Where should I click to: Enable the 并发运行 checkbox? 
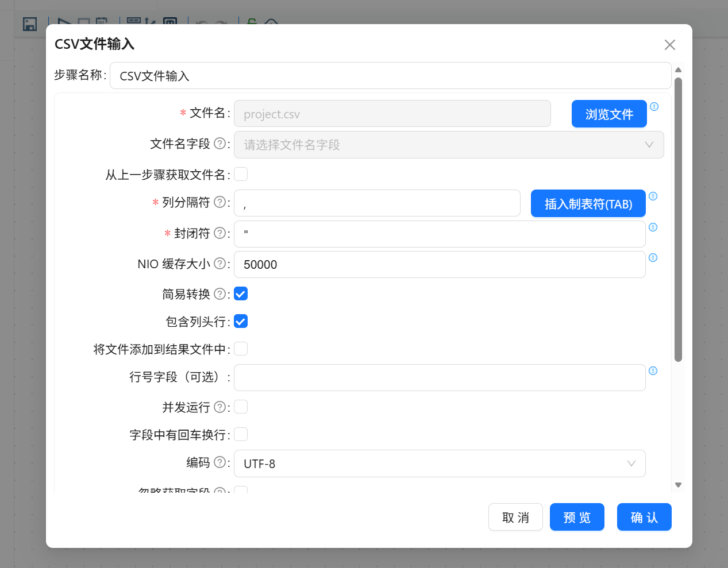click(x=241, y=407)
